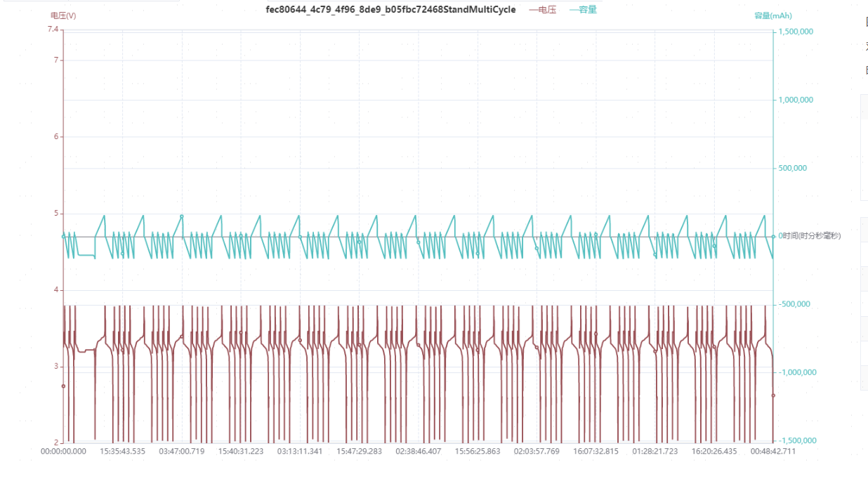868x477 pixels.
Task: Click time label 01:28:21.723
Action: point(655,451)
